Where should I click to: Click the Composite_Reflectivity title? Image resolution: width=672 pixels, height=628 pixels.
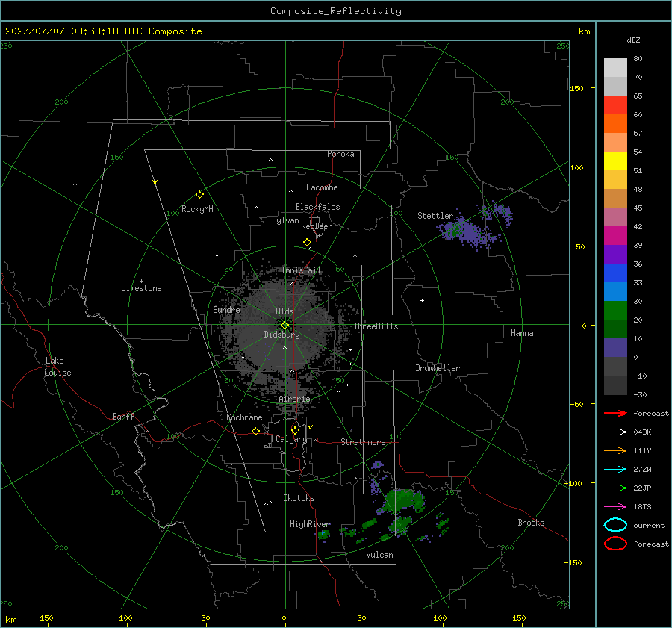click(x=336, y=11)
